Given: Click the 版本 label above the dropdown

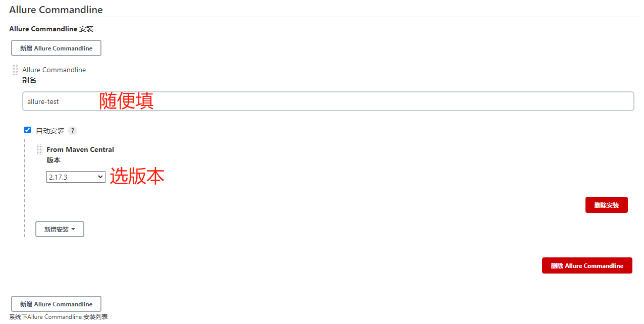Looking at the screenshot, I should click(x=53, y=160).
